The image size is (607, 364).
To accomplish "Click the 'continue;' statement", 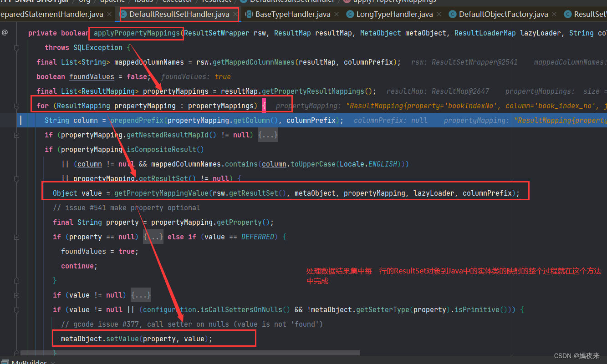I will (79, 266).
